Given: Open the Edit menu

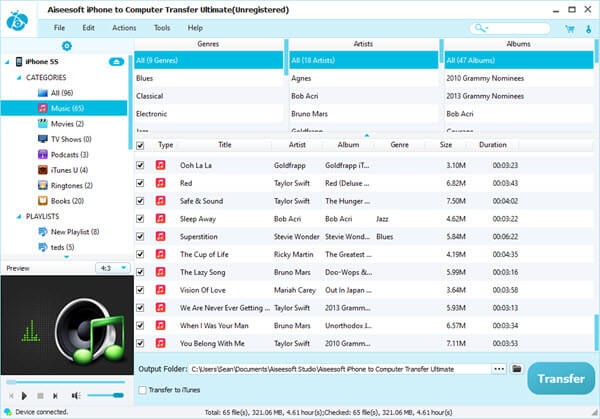Looking at the screenshot, I should 88,28.
